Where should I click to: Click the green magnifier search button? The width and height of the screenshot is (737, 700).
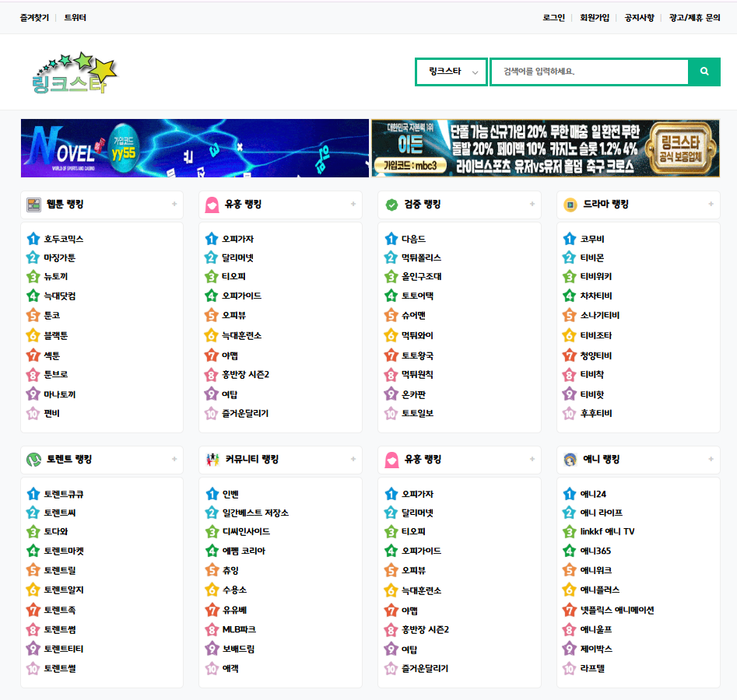point(704,72)
